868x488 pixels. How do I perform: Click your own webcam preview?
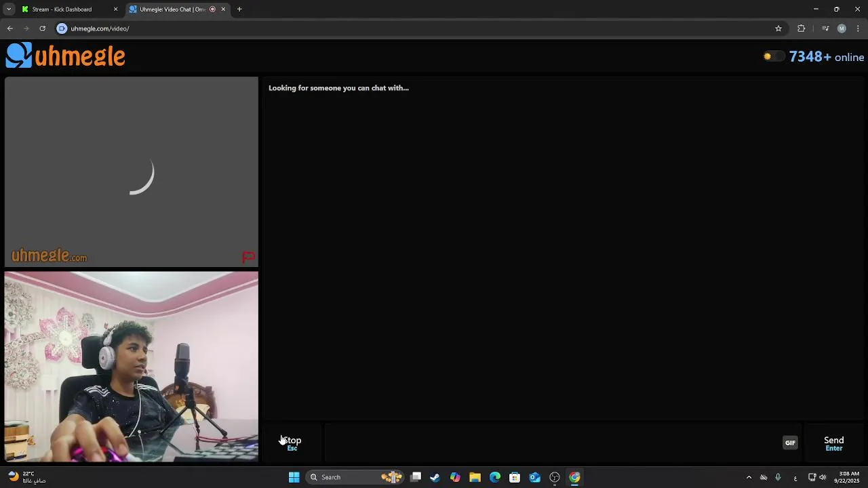[x=132, y=367]
